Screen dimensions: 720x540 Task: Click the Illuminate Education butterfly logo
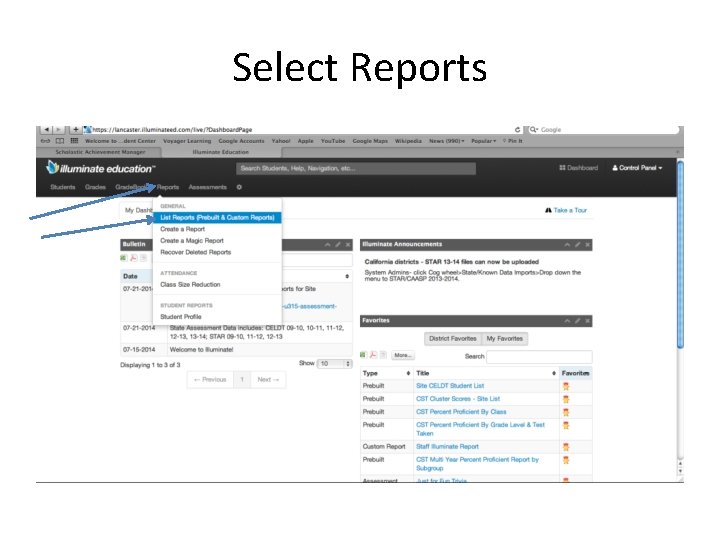[x=52, y=167]
